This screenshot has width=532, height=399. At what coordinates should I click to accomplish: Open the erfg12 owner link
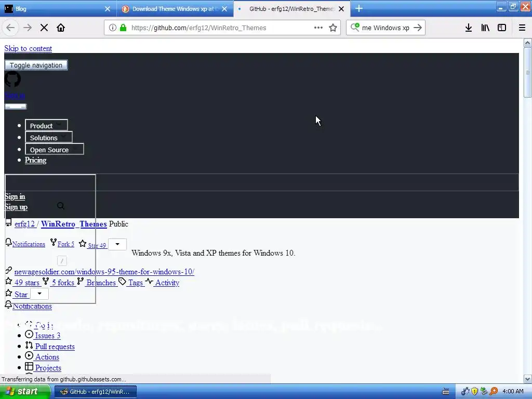[x=25, y=224]
